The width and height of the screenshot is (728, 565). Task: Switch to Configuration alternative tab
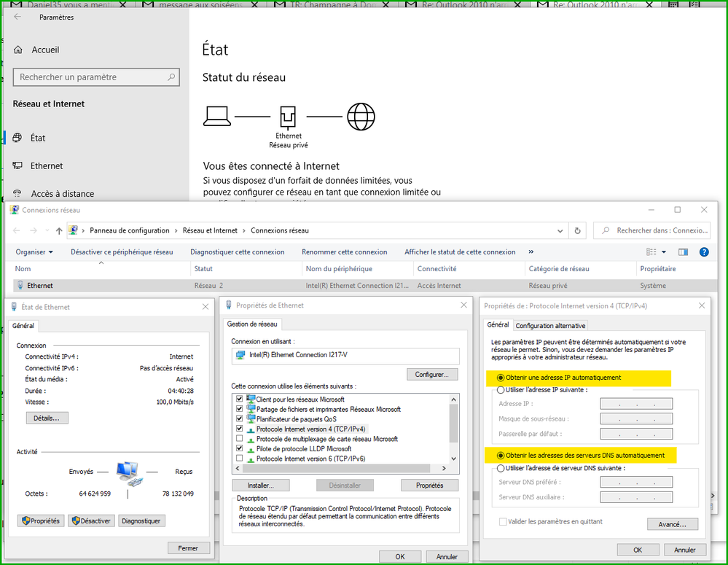click(x=550, y=325)
